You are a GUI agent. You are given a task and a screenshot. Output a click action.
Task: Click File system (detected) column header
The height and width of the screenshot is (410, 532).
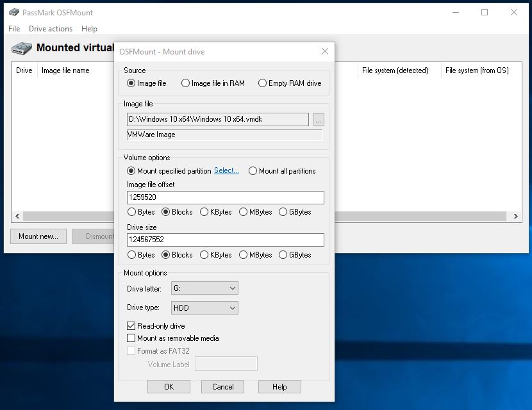[395, 70]
